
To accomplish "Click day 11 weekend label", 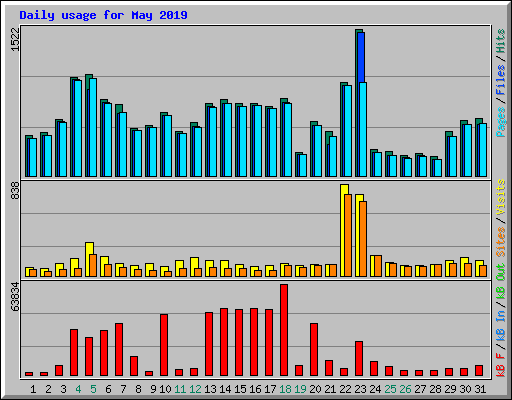I will 180,389.
